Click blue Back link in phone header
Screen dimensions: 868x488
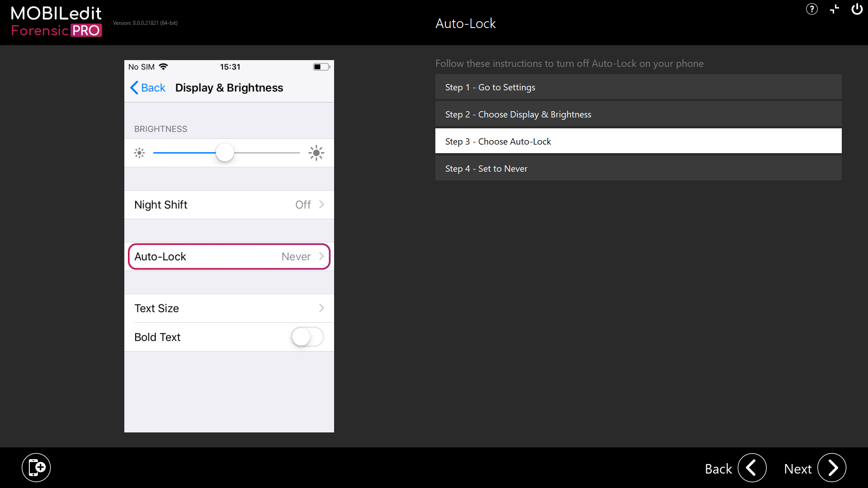click(148, 88)
